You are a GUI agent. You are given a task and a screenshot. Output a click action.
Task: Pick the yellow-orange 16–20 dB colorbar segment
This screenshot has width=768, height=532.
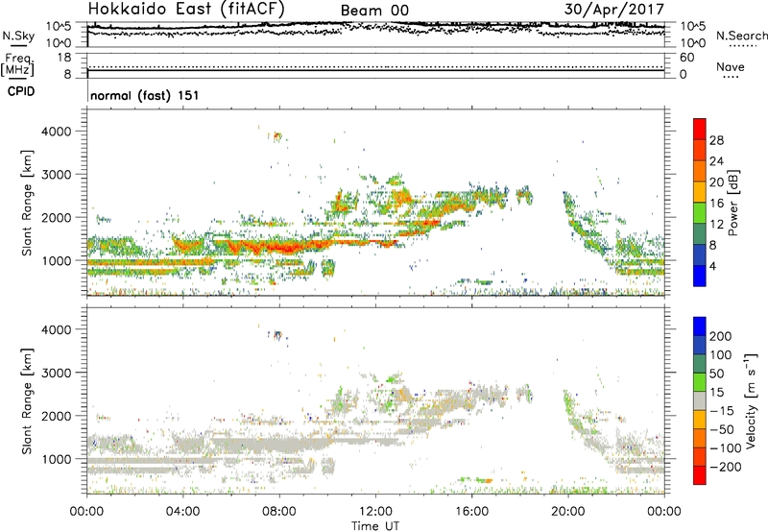point(700,192)
